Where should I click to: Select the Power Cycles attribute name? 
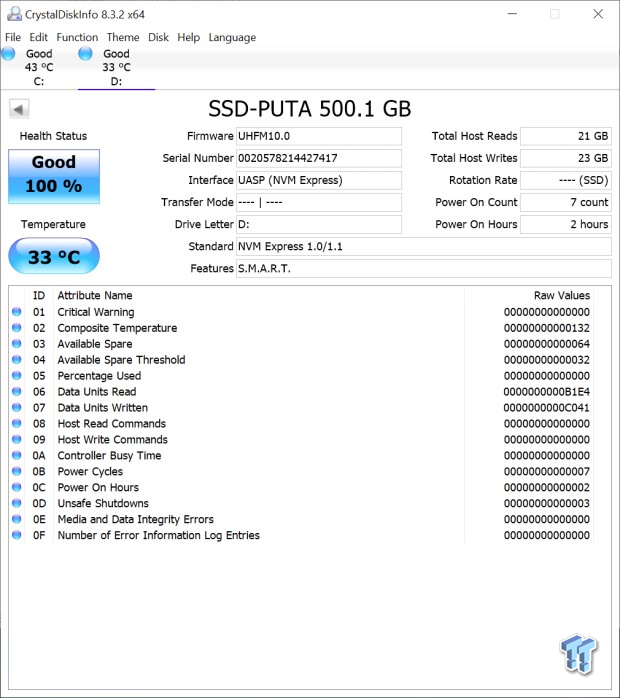(x=90, y=471)
